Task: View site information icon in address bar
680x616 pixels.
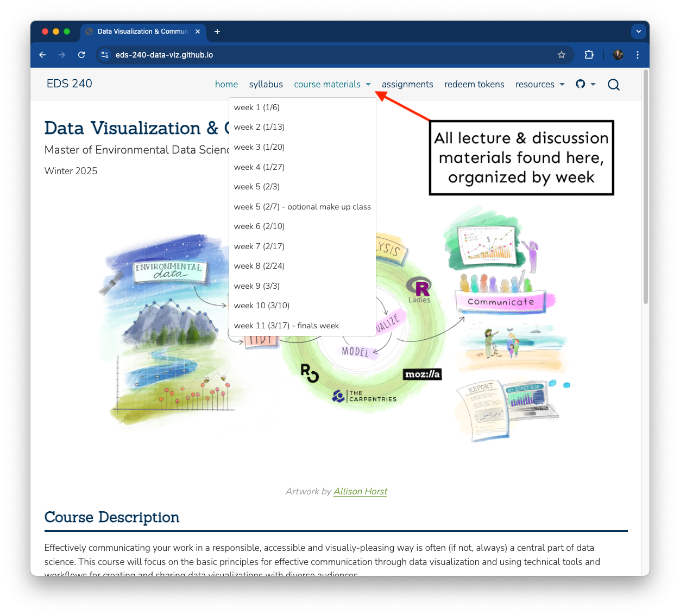Action: tap(105, 55)
